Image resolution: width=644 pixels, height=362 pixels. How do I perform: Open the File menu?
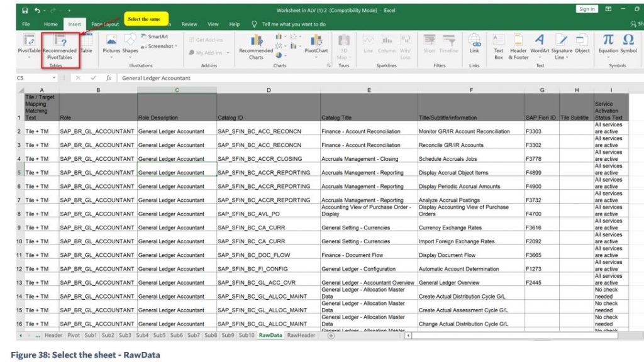(26, 25)
